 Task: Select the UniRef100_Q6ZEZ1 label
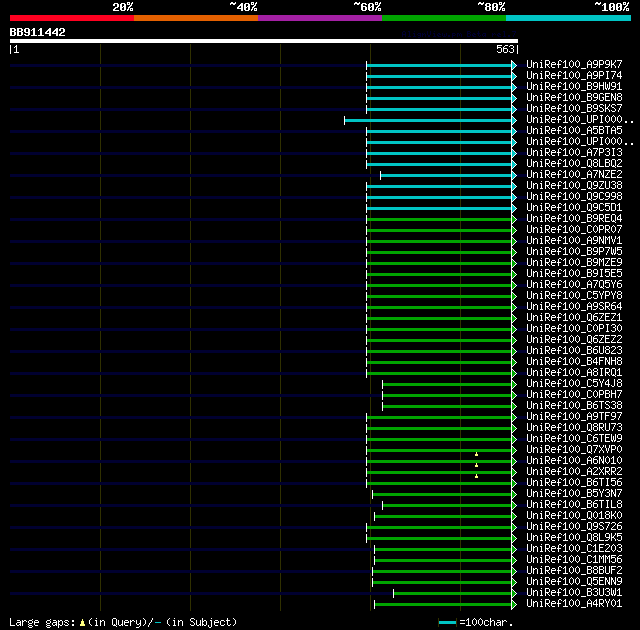point(574,318)
